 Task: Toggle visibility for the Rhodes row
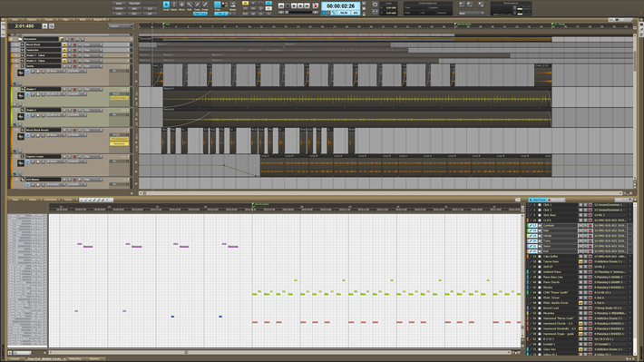(x=540, y=288)
